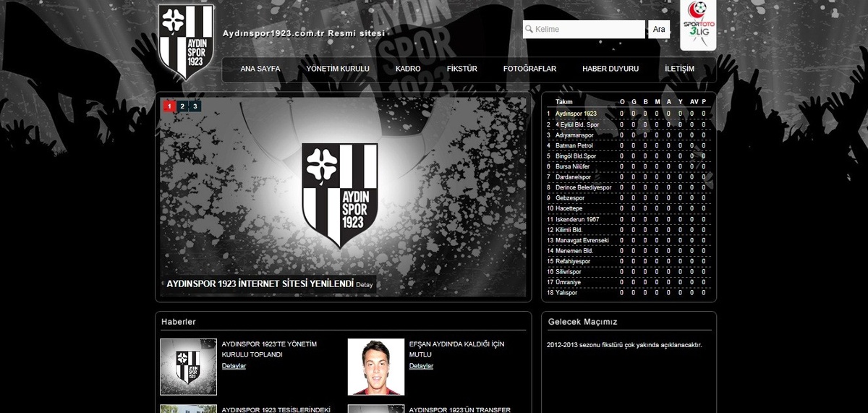This screenshot has height=413, width=868.
Task: Open the FİKSTÜR page
Action: click(462, 69)
